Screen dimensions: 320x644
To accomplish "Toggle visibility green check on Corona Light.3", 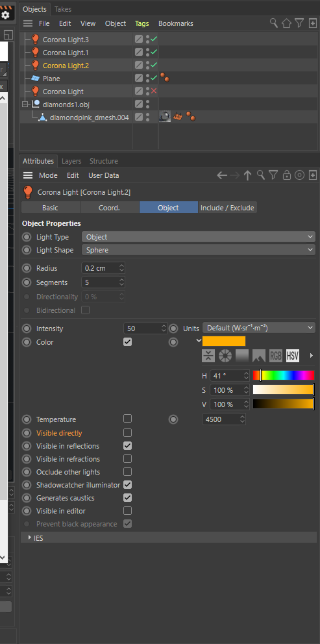I will click(154, 39).
